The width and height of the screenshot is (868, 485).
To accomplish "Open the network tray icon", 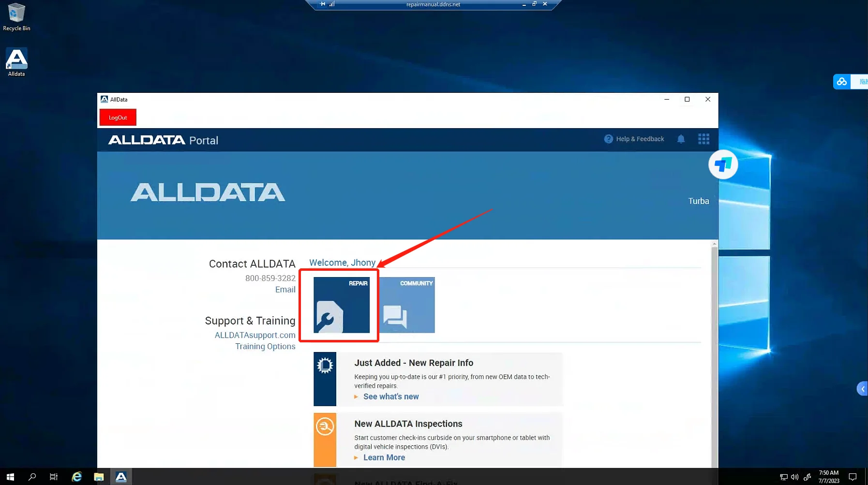I will pyautogui.click(x=784, y=477).
